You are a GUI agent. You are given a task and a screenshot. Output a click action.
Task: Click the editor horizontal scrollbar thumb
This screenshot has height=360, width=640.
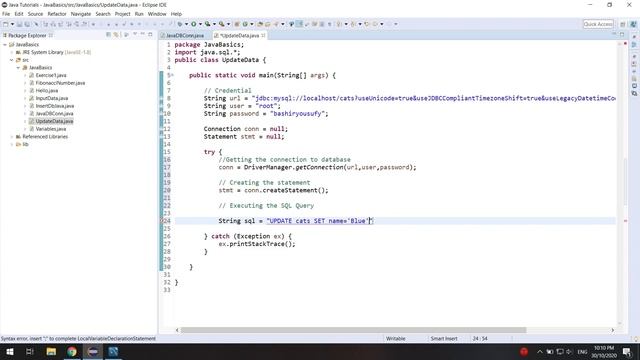point(353,330)
